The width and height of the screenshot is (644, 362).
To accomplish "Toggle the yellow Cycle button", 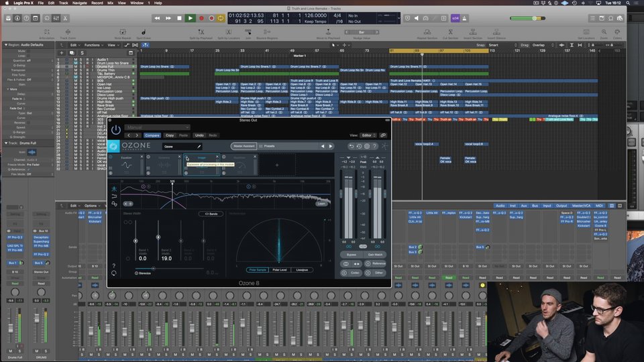I will pos(221,18).
